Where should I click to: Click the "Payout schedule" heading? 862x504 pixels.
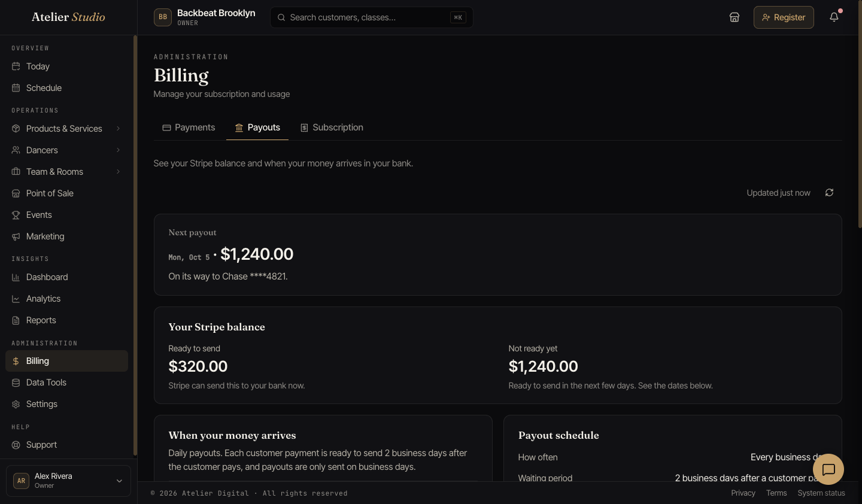(559, 435)
